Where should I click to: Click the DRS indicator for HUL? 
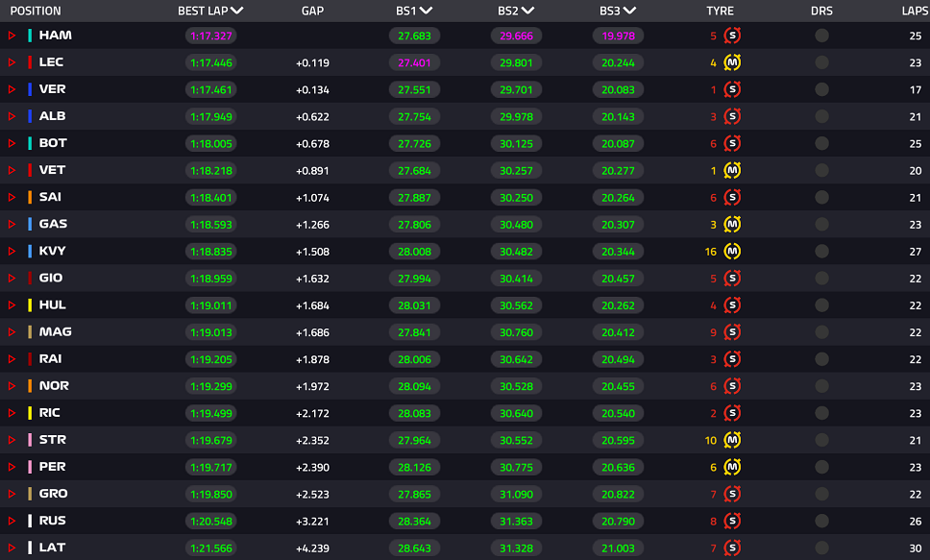[x=821, y=305]
